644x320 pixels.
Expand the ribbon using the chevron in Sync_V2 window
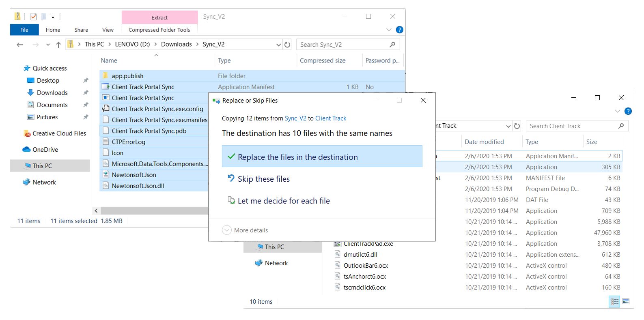click(389, 30)
